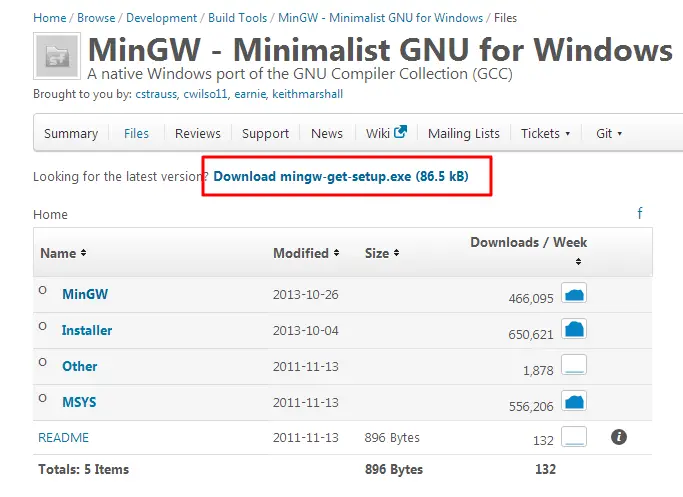Click the 2013-10-26 modified date cell
This screenshot has width=683, height=497.
coord(306,294)
